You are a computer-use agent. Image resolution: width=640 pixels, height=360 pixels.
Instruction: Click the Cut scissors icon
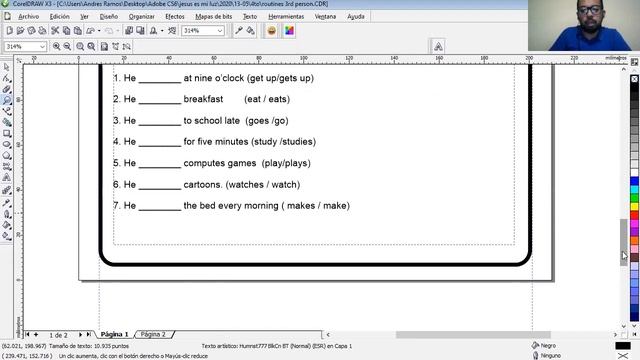pyautogui.click(x=55, y=31)
